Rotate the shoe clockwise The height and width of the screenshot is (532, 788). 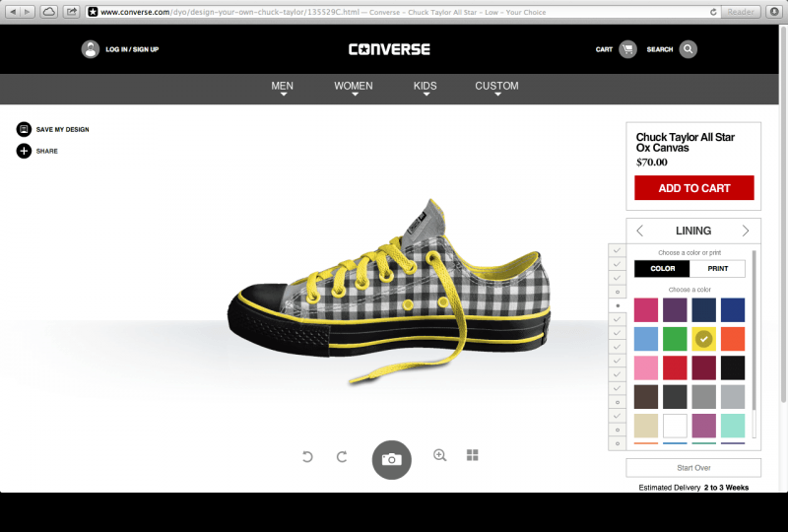pyautogui.click(x=342, y=456)
